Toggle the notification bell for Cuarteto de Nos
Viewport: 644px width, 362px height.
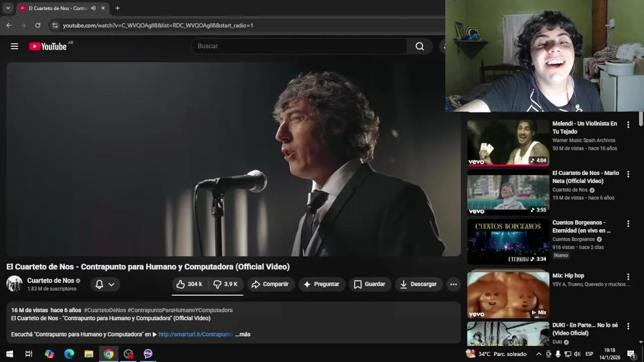(x=100, y=284)
